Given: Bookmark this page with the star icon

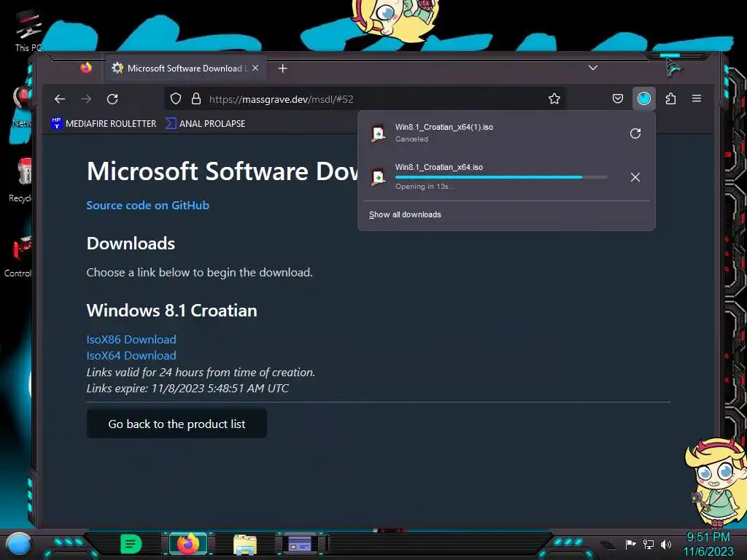Looking at the screenshot, I should tap(554, 99).
